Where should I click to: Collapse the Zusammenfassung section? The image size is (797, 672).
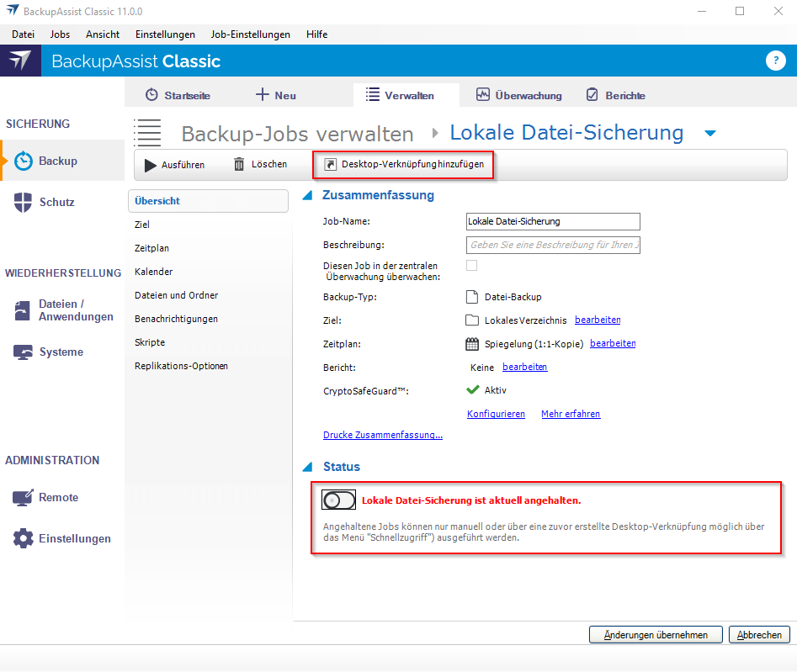coord(307,195)
